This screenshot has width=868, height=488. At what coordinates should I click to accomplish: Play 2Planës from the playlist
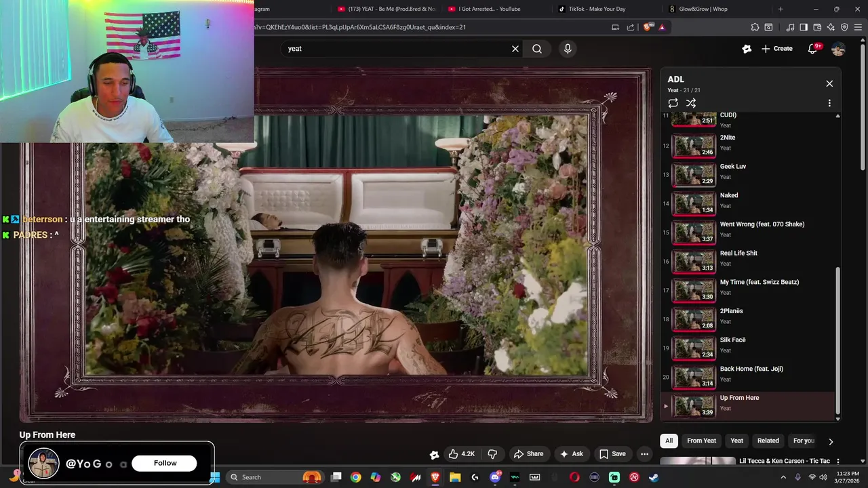[x=749, y=319]
